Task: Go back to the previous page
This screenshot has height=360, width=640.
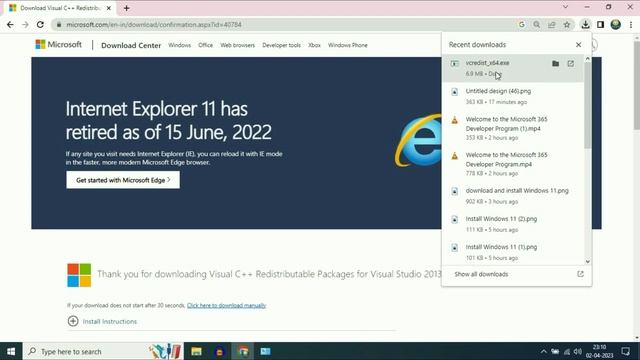Action: [10, 24]
